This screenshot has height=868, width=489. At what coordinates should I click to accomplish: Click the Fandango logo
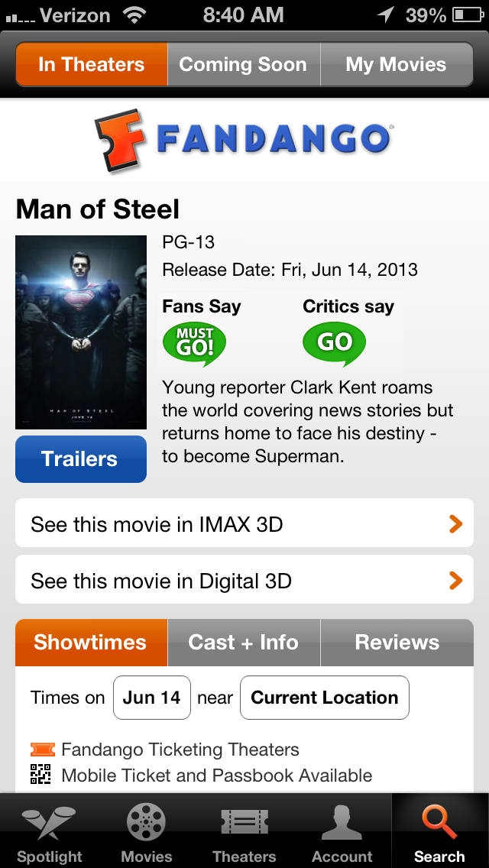click(244, 141)
